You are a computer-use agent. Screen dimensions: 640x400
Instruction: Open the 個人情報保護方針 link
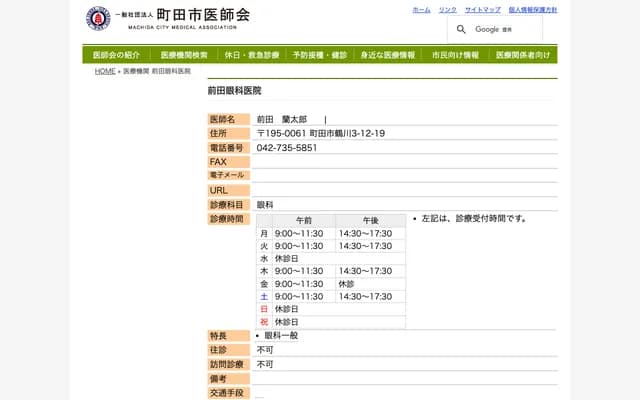tap(532, 9)
